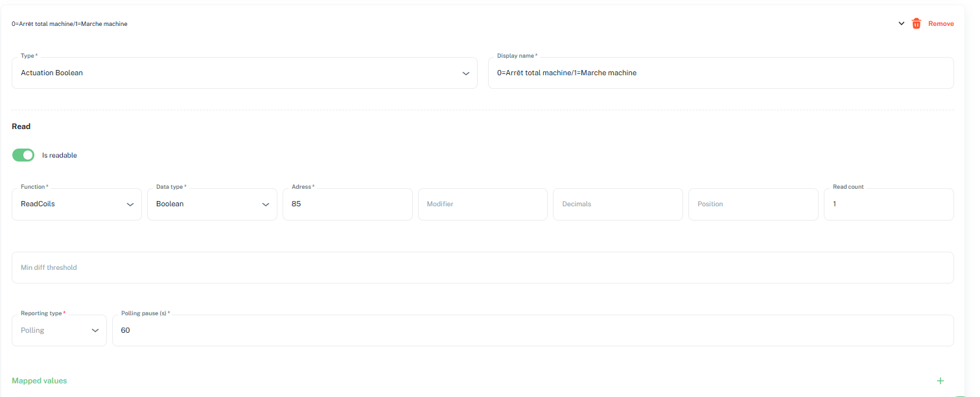Select the Decimals input field
The image size is (980, 397).
pos(617,204)
